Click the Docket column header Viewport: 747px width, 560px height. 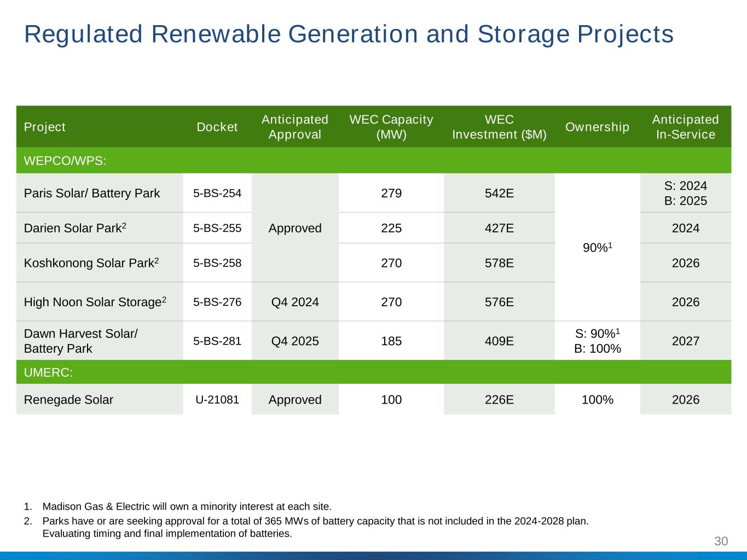(217, 127)
